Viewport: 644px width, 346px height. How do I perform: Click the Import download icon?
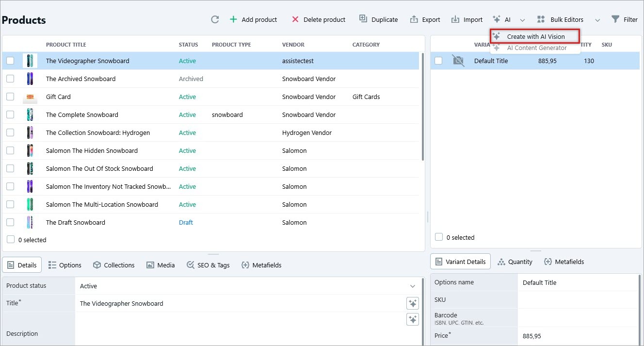coord(455,19)
